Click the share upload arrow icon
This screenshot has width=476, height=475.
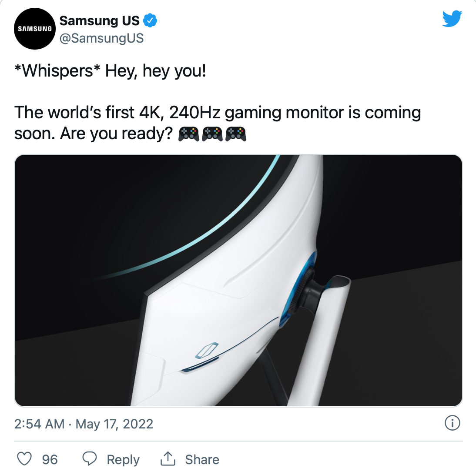(168, 458)
